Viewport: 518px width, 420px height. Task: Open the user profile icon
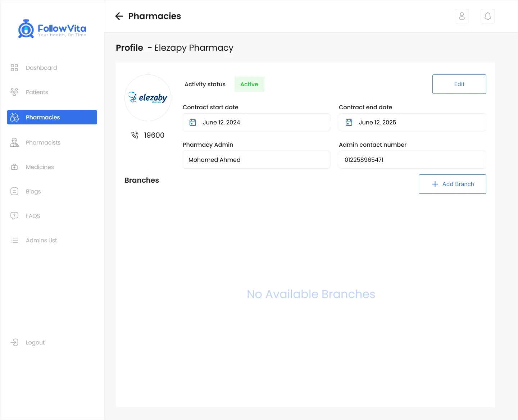462,16
